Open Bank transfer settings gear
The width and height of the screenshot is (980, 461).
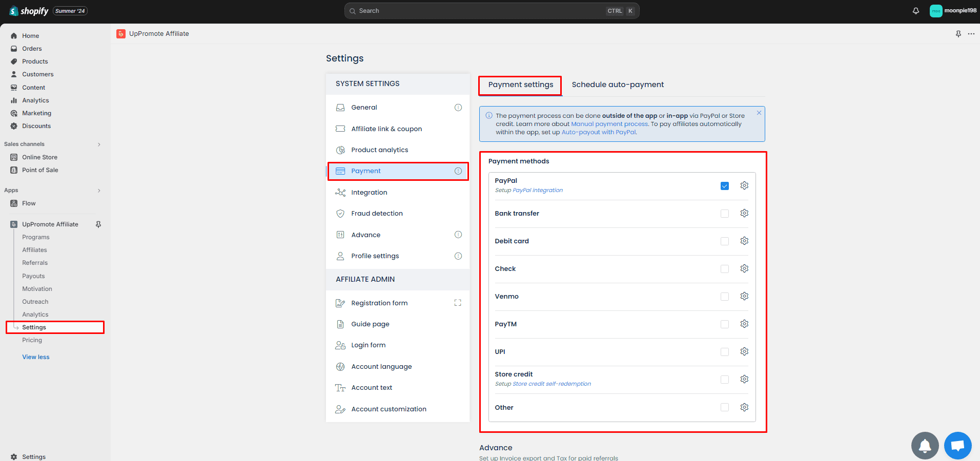pyautogui.click(x=744, y=213)
